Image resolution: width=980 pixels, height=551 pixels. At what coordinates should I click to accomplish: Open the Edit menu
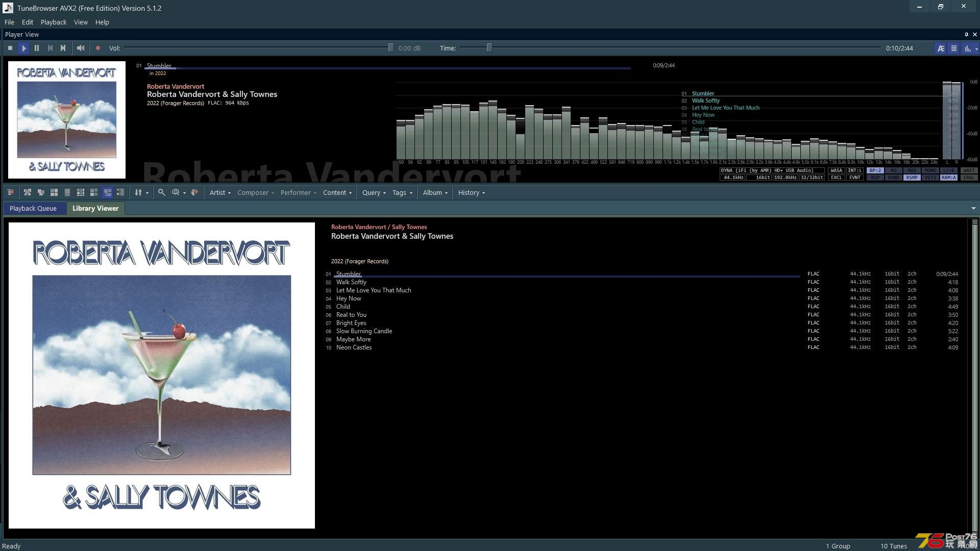(x=28, y=22)
